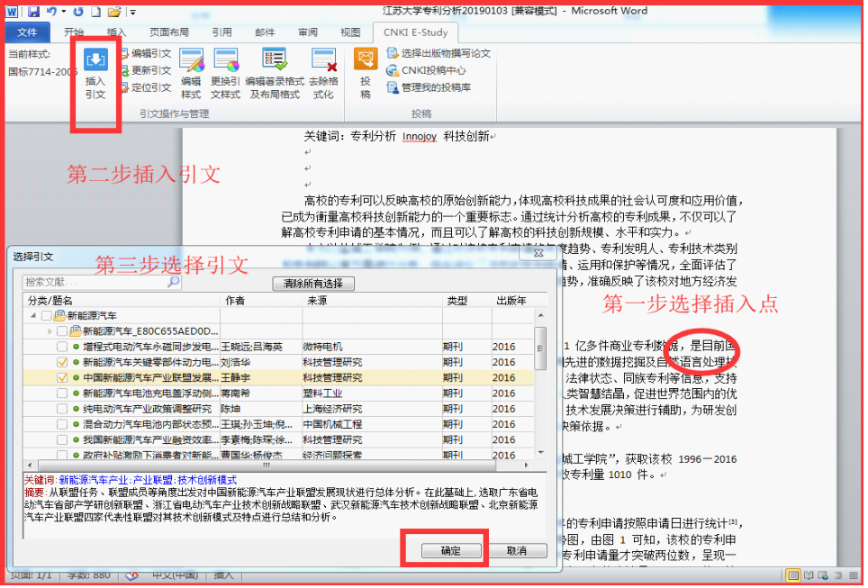Check 新能源汽车电池充电盖浮动侧 entry
The height and width of the screenshot is (588, 868).
coord(62,394)
